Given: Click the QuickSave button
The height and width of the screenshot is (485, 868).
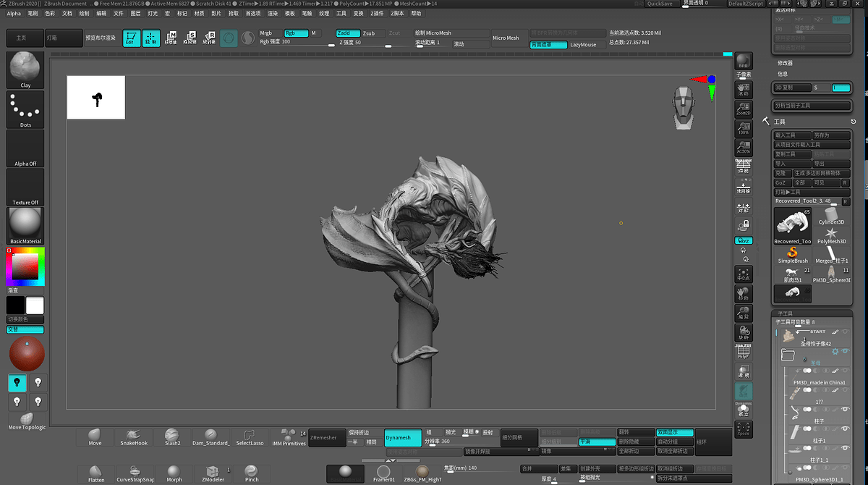Looking at the screenshot, I should (659, 4).
